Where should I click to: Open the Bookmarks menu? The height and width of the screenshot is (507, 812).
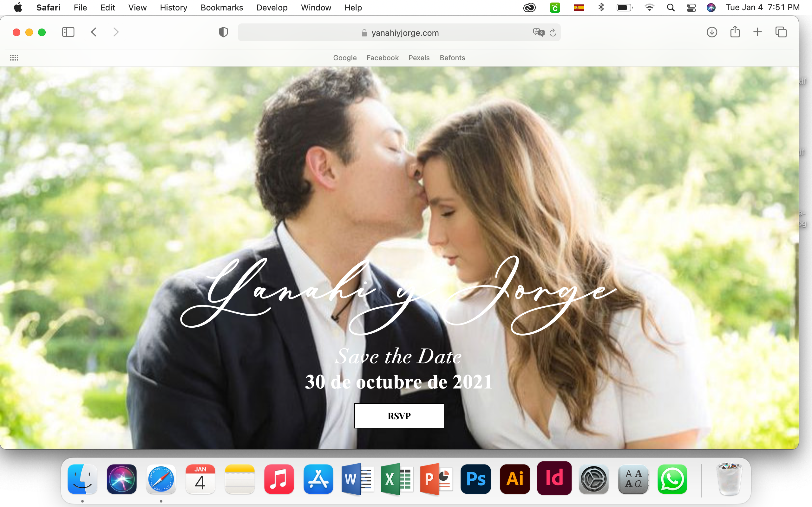(x=221, y=7)
